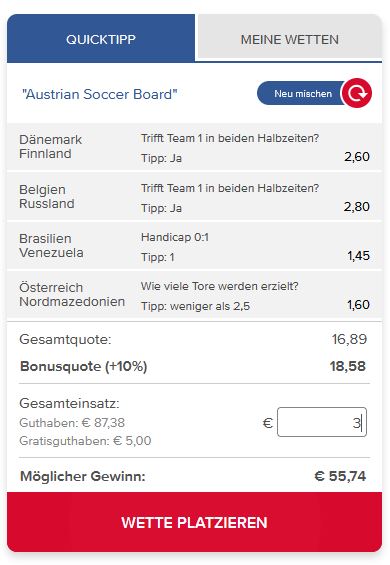The width and height of the screenshot is (390, 565).
Task: Click the 1,60 odds value
Action: [x=359, y=305]
